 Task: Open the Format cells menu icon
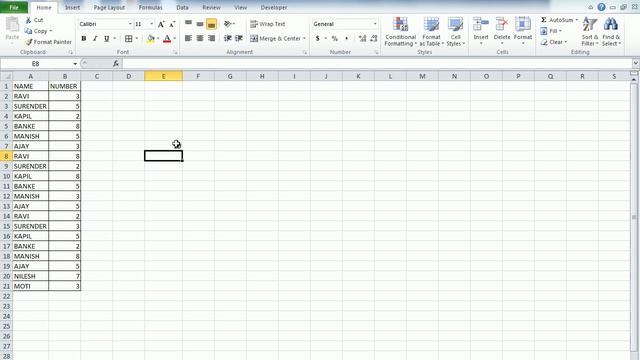tap(523, 24)
